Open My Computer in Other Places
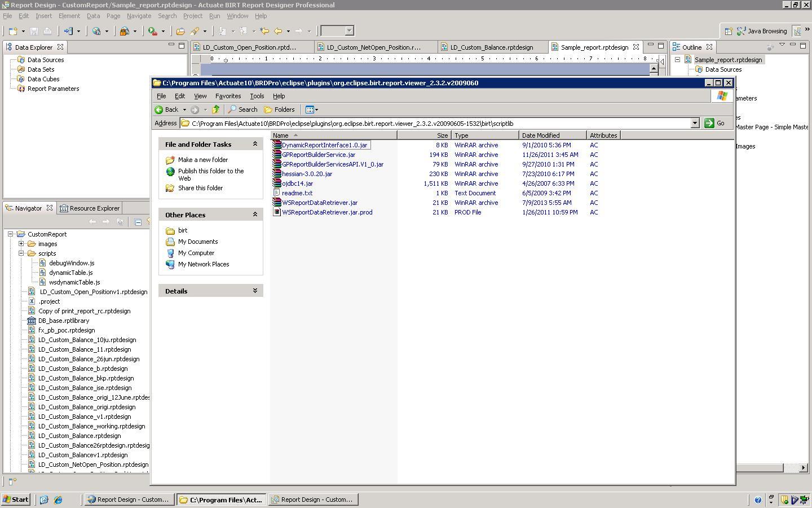 point(196,253)
